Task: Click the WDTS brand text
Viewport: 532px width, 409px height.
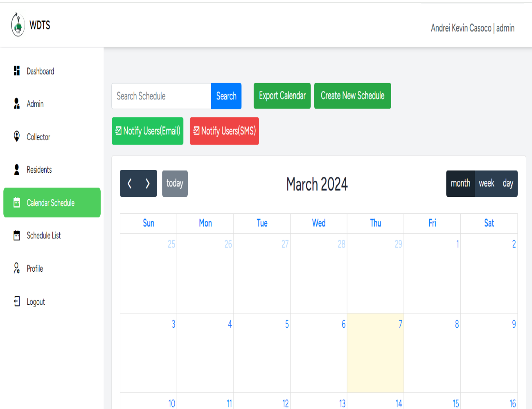Action: [40, 25]
